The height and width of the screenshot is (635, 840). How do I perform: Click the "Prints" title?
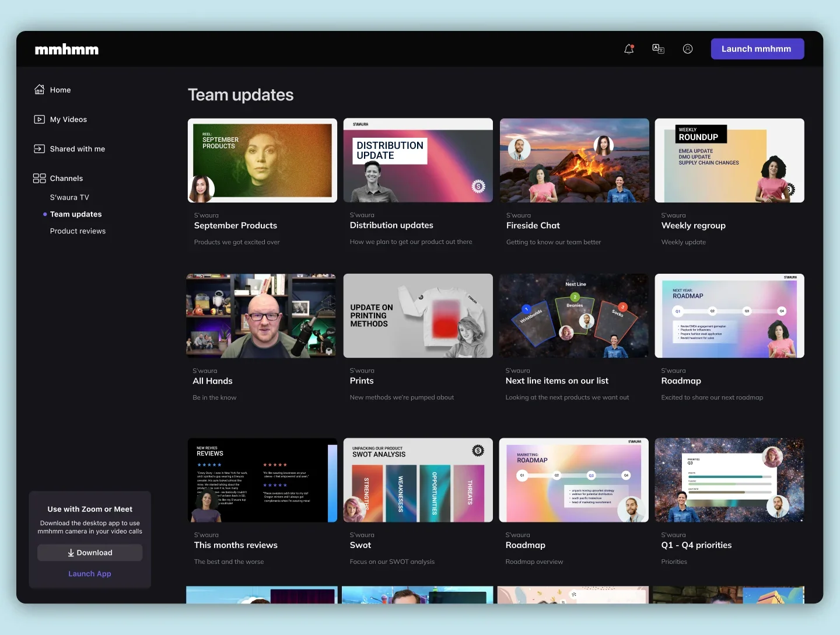(x=362, y=381)
